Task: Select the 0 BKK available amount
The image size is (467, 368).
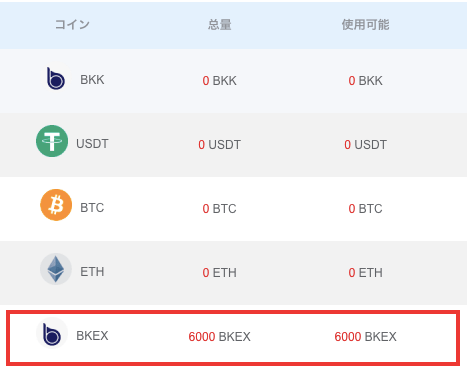Action: pyautogui.click(x=365, y=81)
